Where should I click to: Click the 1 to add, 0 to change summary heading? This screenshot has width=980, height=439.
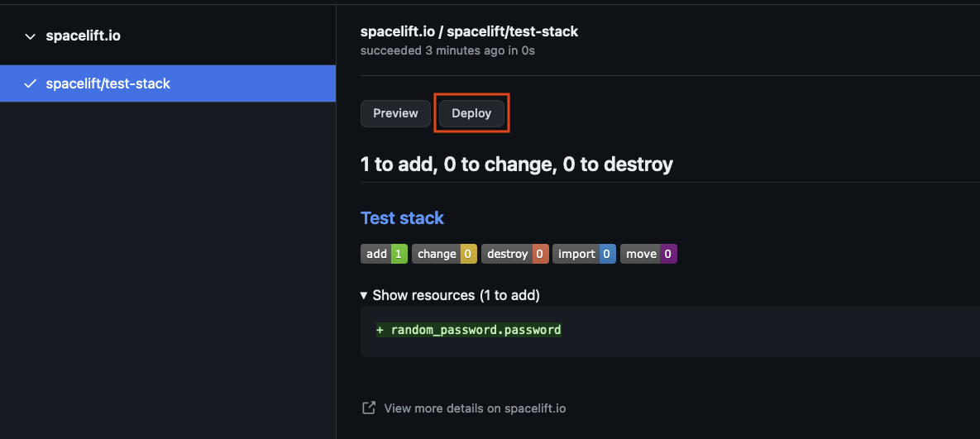click(516, 164)
